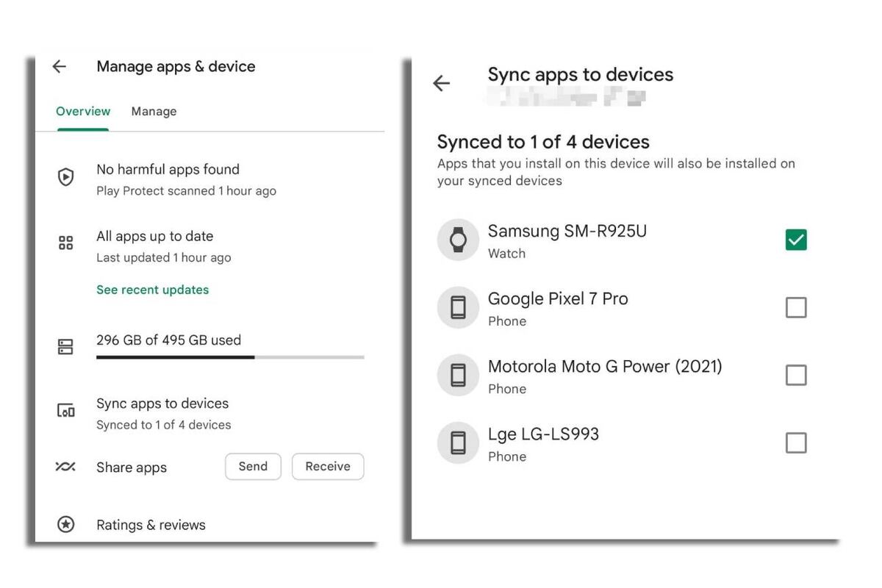Tap Synced to 1 of 4 devices subtitle

coord(163,425)
